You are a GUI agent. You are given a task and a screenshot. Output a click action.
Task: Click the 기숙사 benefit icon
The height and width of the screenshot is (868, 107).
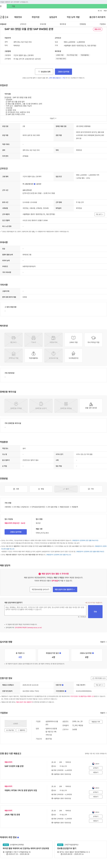pyautogui.click(x=33, y=340)
